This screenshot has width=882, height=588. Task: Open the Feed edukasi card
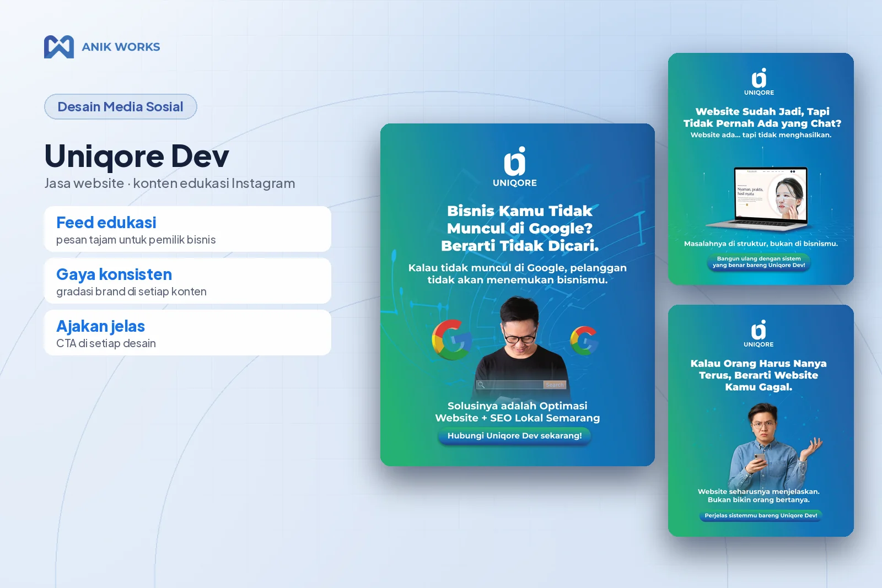(187, 229)
